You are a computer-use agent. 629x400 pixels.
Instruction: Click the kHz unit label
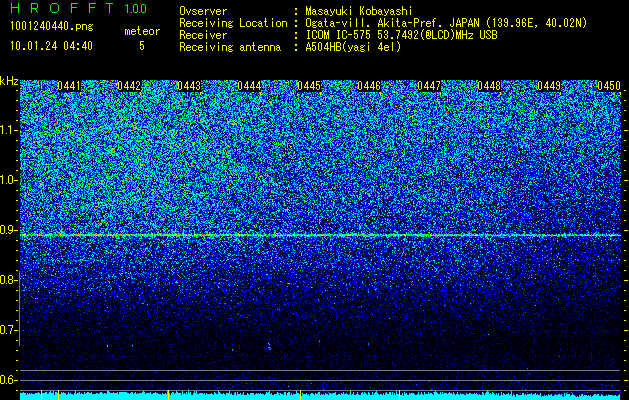(x=9, y=81)
